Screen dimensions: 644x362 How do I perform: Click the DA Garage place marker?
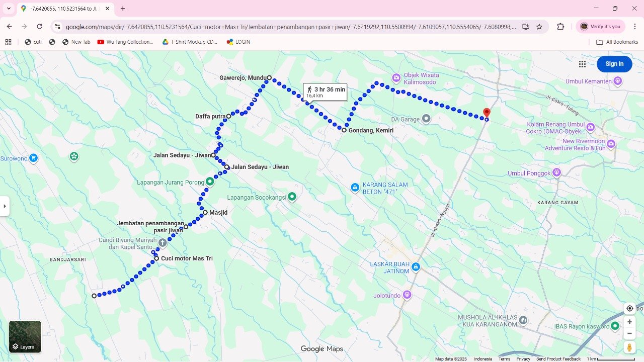426,119
